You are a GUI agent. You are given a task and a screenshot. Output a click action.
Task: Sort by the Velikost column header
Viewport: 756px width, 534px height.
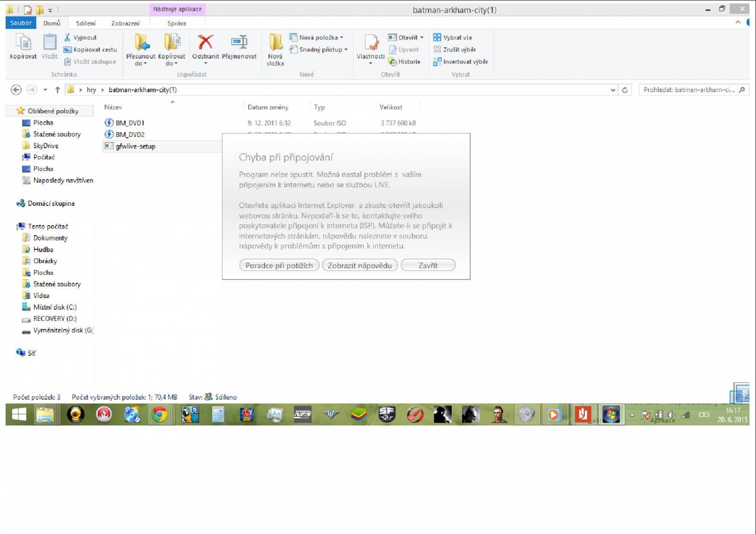pos(391,107)
